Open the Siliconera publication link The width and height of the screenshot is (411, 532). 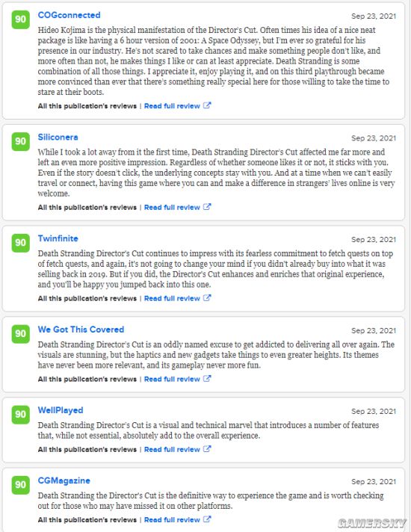[x=58, y=137]
